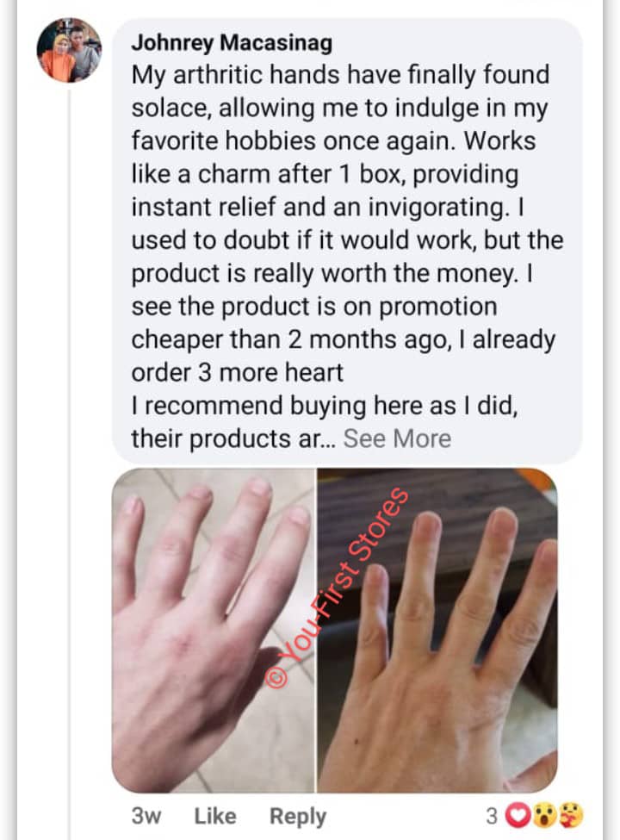Screen dimensions: 620x840
Task: Click the care hug reaction emoji
Action: click(x=571, y=815)
